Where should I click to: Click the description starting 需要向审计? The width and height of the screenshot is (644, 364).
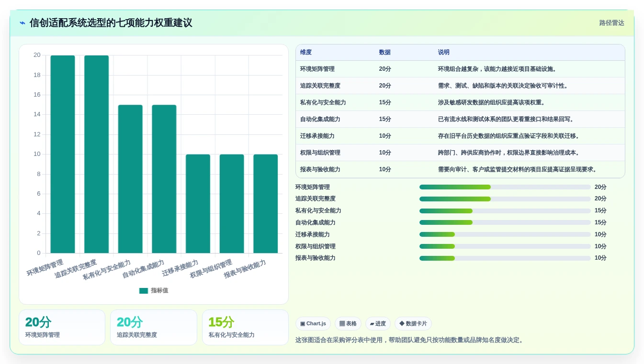(x=518, y=169)
